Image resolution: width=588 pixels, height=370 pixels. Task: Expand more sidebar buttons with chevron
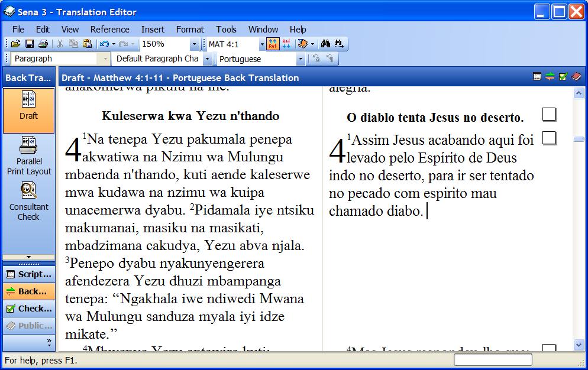pyautogui.click(x=49, y=342)
